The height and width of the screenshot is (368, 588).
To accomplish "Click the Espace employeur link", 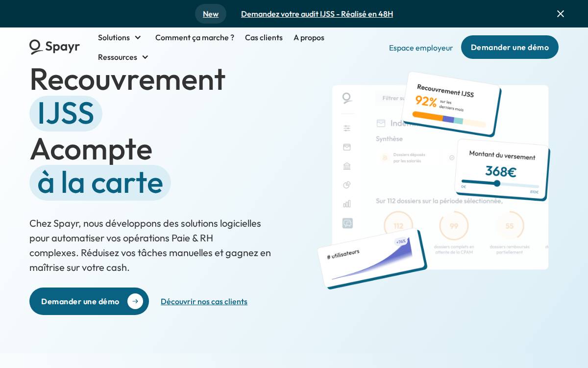I will point(421,48).
